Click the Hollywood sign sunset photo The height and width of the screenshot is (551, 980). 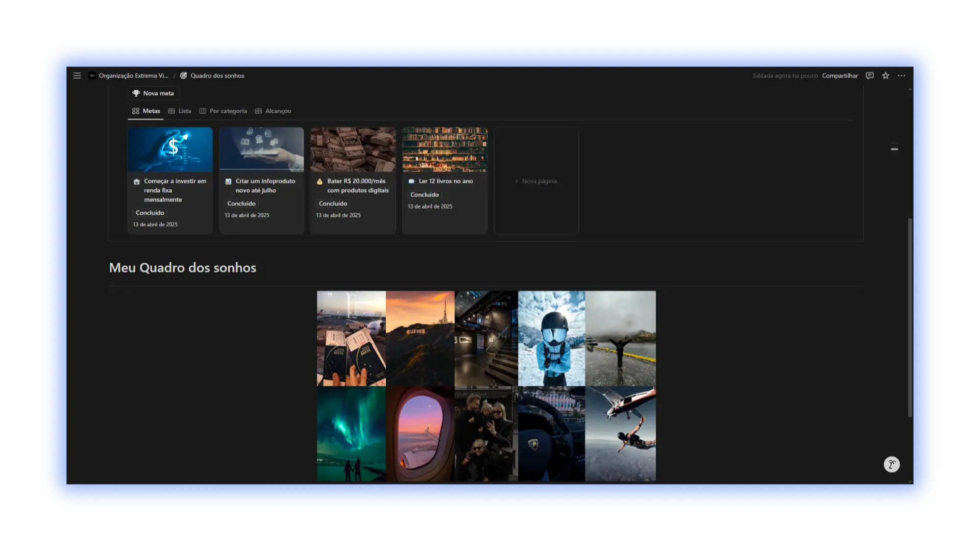click(x=420, y=338)
